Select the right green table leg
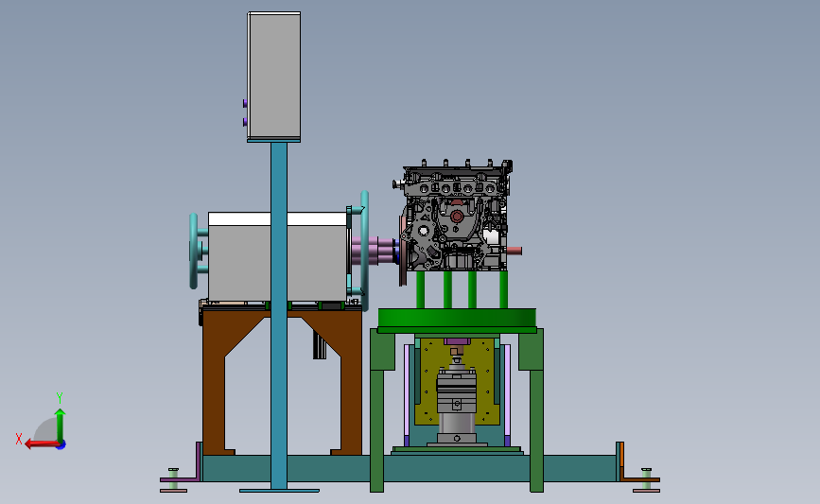Viewport: 820px width, 504px height. pyautogui.click(x=536, y=410)
